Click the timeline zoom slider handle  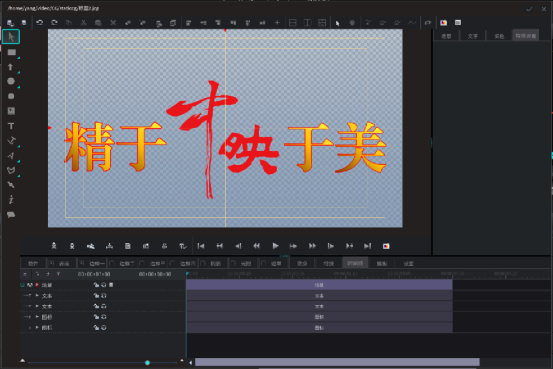[x=147, y=362]
